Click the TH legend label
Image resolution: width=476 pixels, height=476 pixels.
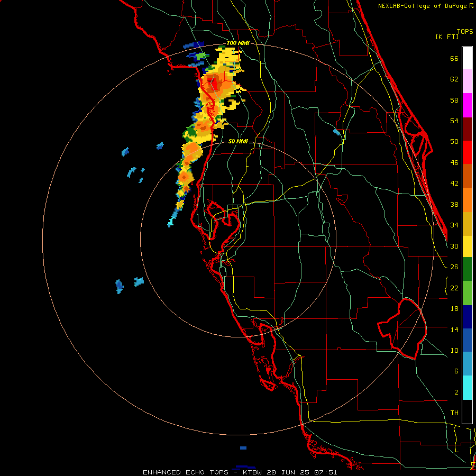click(x=454, y=413)
